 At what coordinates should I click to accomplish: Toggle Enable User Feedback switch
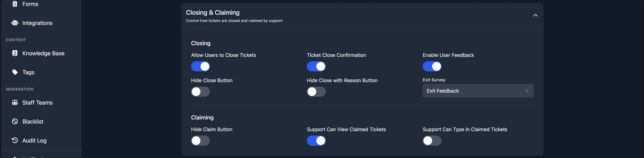click(432, 67)
